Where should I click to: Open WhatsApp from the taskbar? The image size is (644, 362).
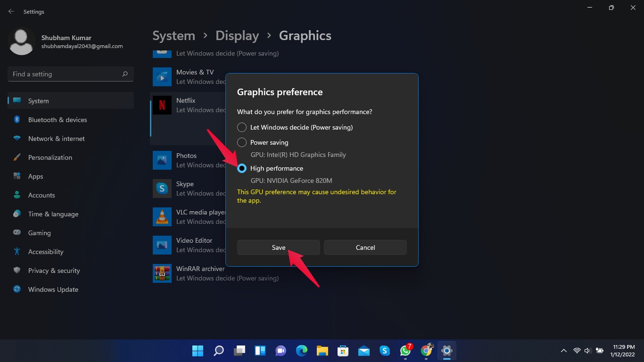tap(405, 351)
